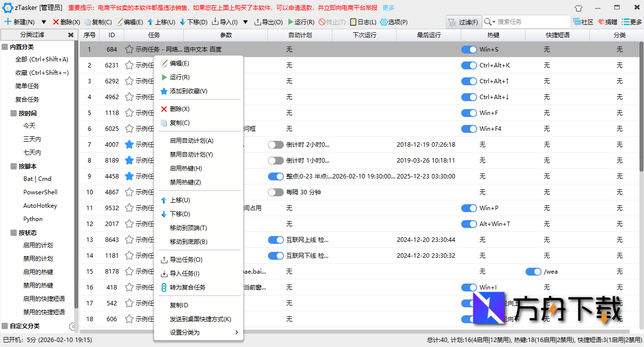Open the dropdown arrow next to New (新建)
644x347 pixels.
tap(44, 22)
